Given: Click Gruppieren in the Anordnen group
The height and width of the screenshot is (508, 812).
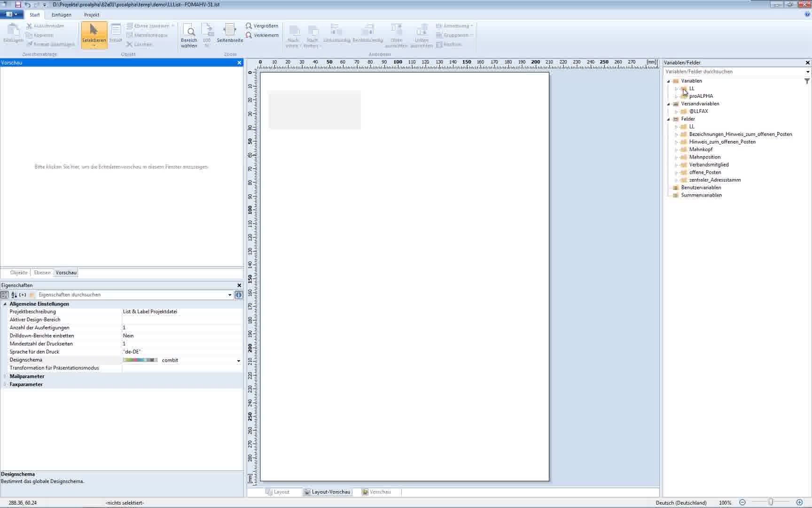Looking at the screenshot, I should [x=454, y=35].
